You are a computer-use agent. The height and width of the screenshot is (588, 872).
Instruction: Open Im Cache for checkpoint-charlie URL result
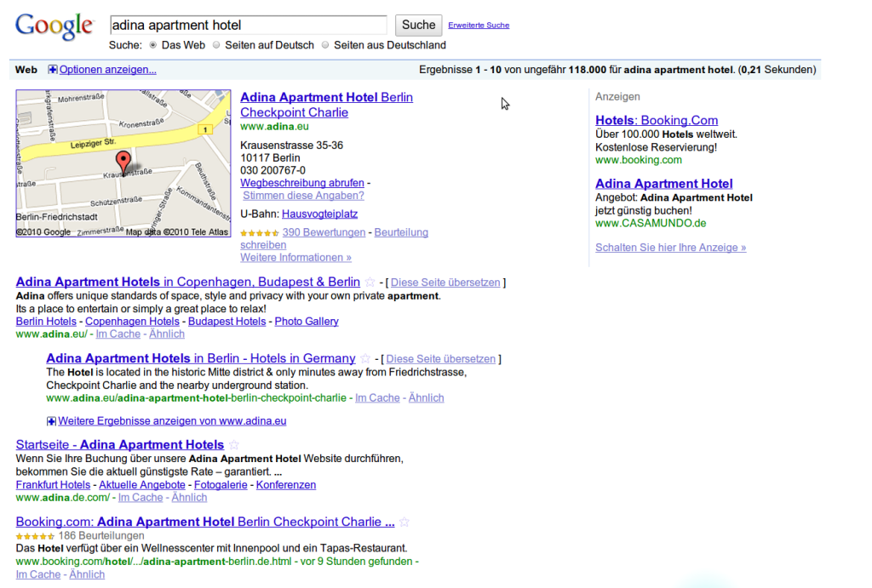377,398
